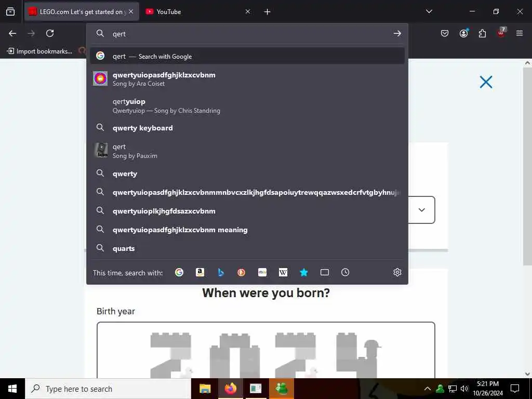Close the LEGO sign-up dialog with blue X

[486, 82]
